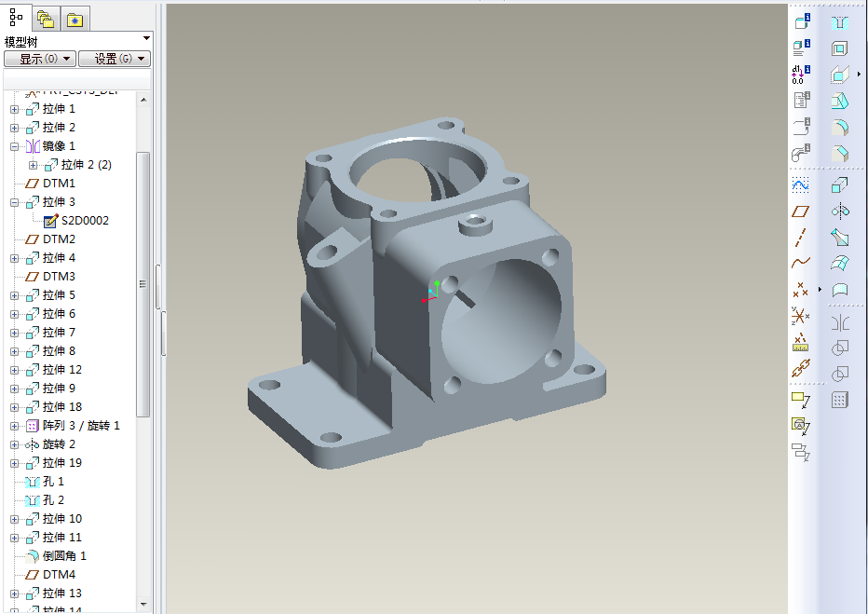
Task: Select 孔 1 in the model tree
Action: pyautogui.click(x=45, y=482)
